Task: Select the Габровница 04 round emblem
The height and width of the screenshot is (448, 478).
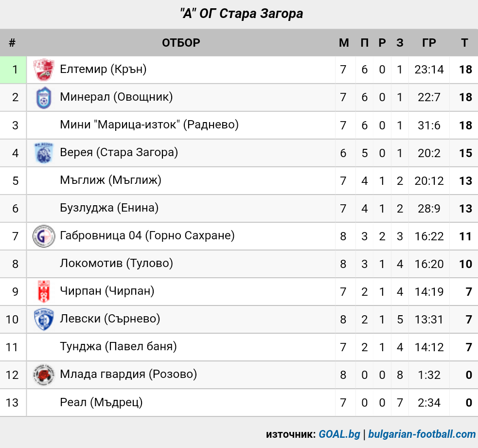Action: [44, 236]
